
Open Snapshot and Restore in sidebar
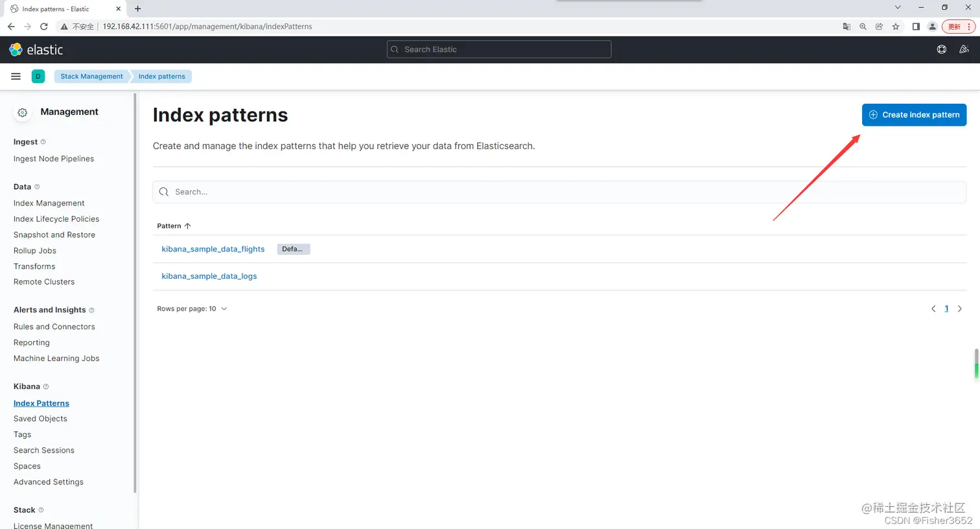tap(54, 235)
